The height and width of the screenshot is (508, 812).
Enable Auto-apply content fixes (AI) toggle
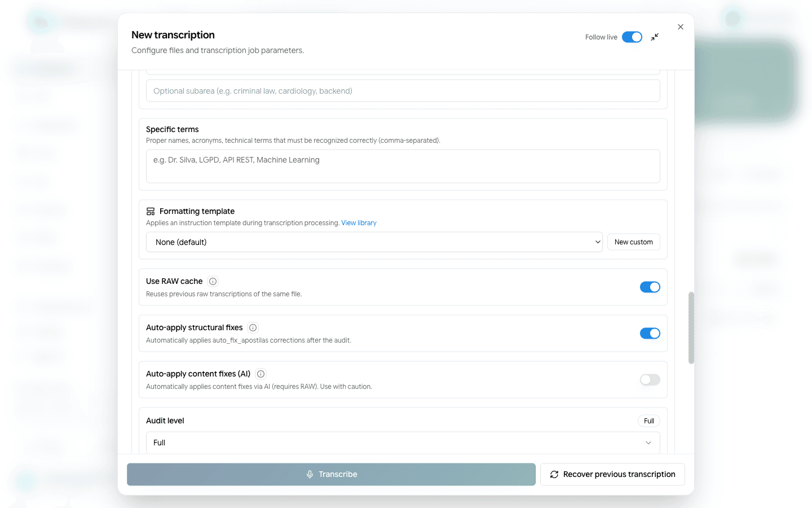click(x=650, y=380)
